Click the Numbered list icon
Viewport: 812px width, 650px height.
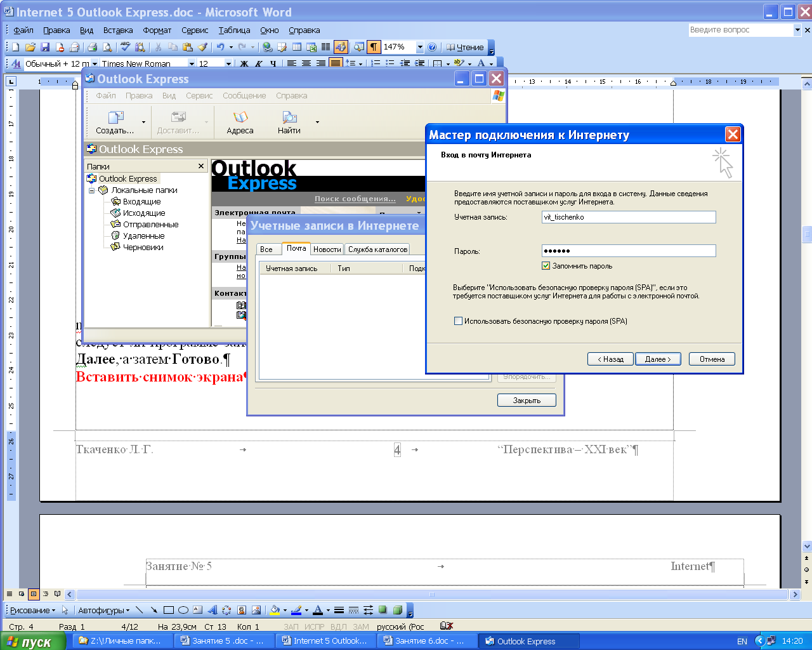click(375, 63)
